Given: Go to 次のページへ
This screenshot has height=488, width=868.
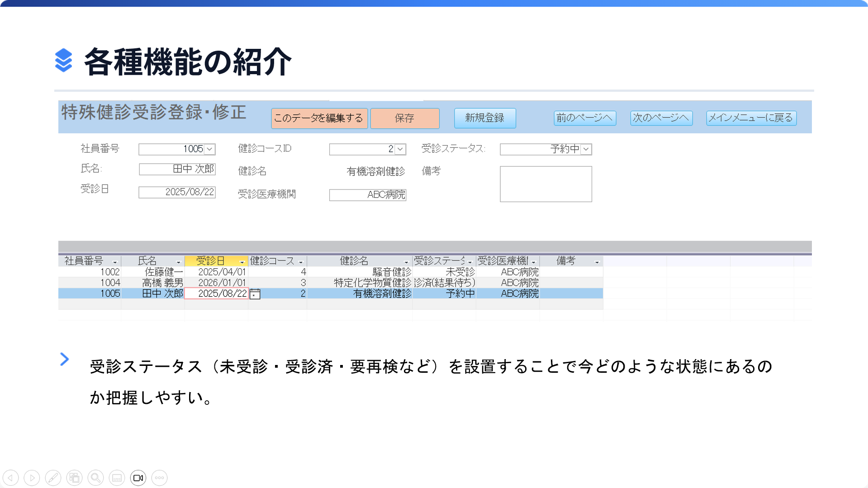Looking at the screenshot, I should point(661,118).
